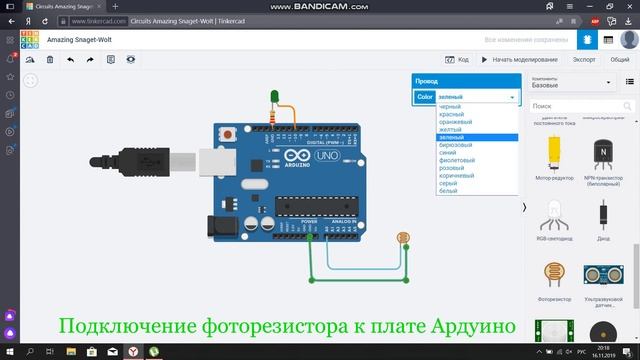This screenshot has width=640, height=360.
Task: Select the Мотор-редуктор component
Action: point(554,158)
